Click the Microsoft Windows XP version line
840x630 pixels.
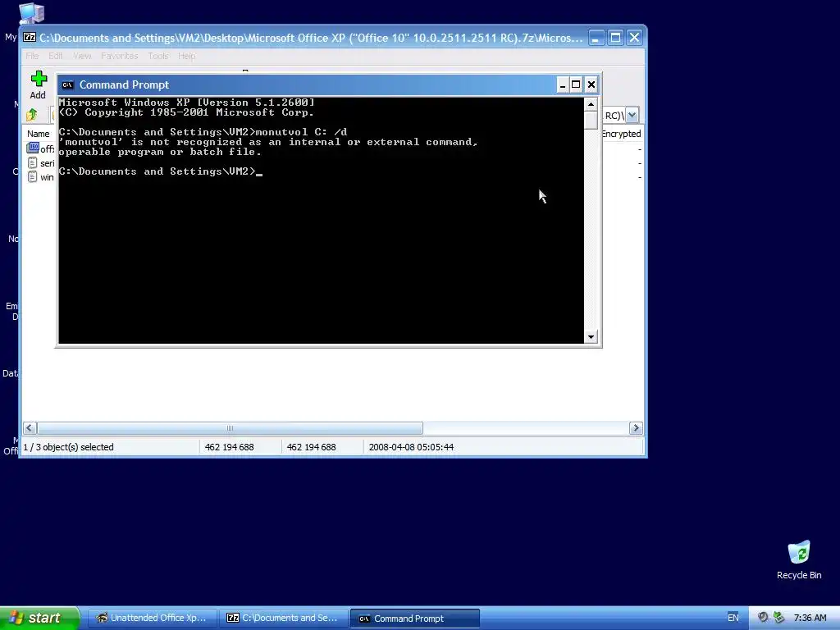pos(187,103)
